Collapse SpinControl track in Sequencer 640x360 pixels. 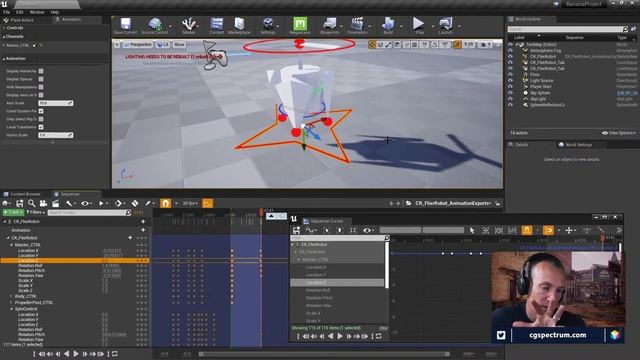coord(11,309)
